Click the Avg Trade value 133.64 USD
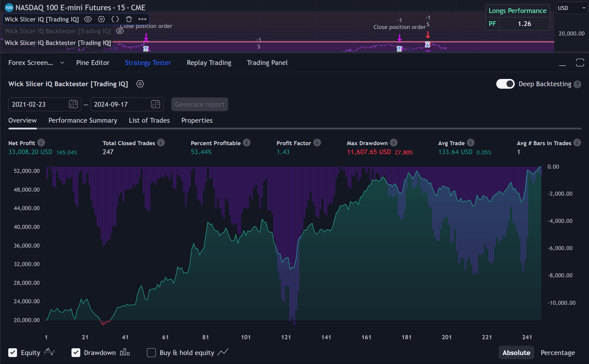The width and height of the screenshot is (589, 364). [x=455, y=152]
